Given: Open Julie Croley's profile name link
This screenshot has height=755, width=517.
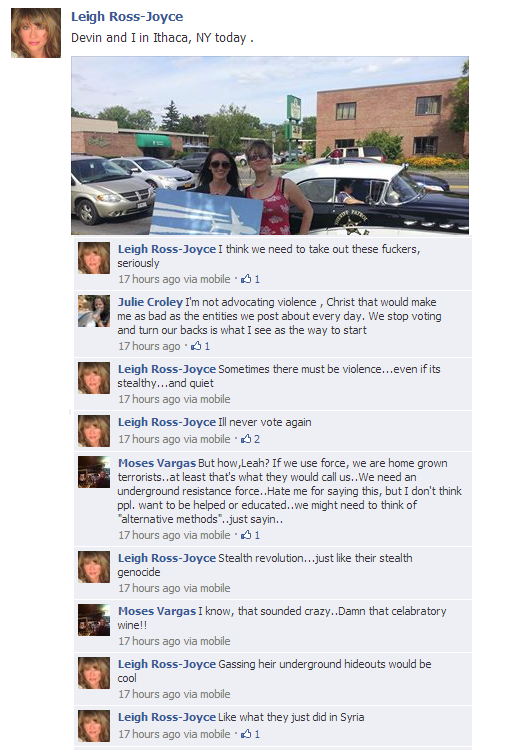Looking at the screenshot, I should coord(150,302).
